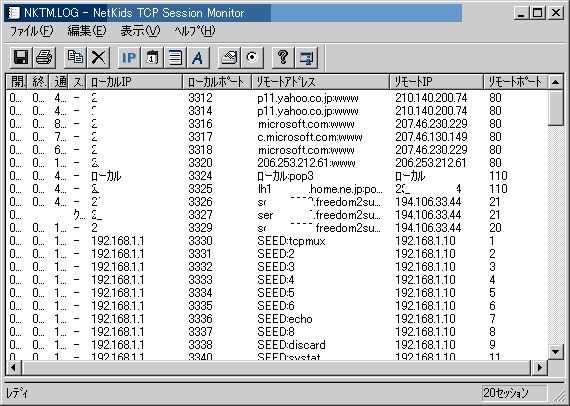The image size is (570, 406).
Task: Click the Save floppy disk toolbar icon
Action: [21, 57]
